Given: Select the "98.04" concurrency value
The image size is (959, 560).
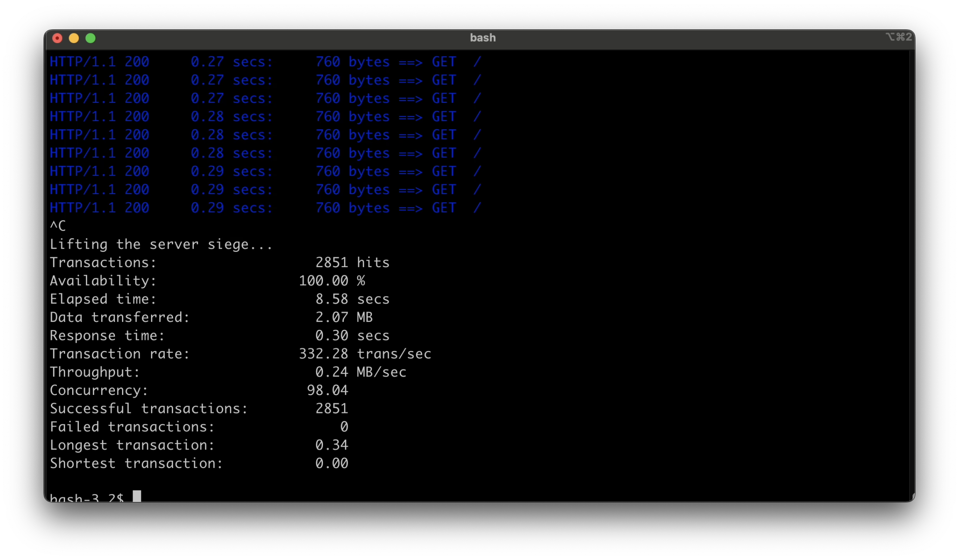Looking at the screenshot, I should (328, 391).
